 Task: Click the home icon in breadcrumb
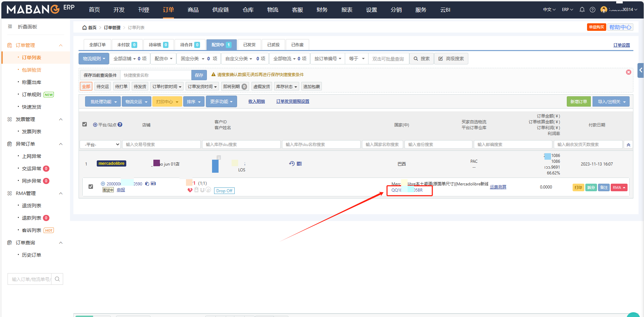pyautogui.click(x=84, y=28)
